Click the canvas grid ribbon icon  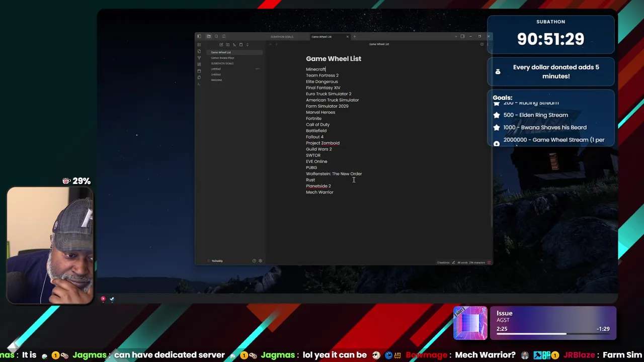tap(199, 64)
